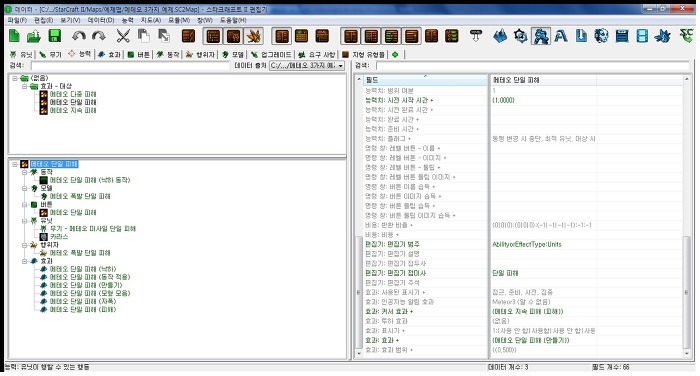
Task: Collapse the 효과 - 대상 folder
Action: pyautogui.click(x=25, y=86)
